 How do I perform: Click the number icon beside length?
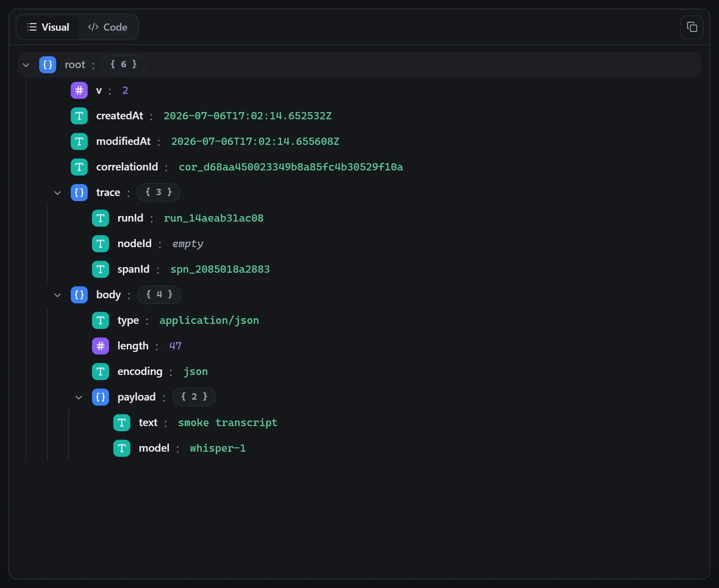tap(101, 346)
